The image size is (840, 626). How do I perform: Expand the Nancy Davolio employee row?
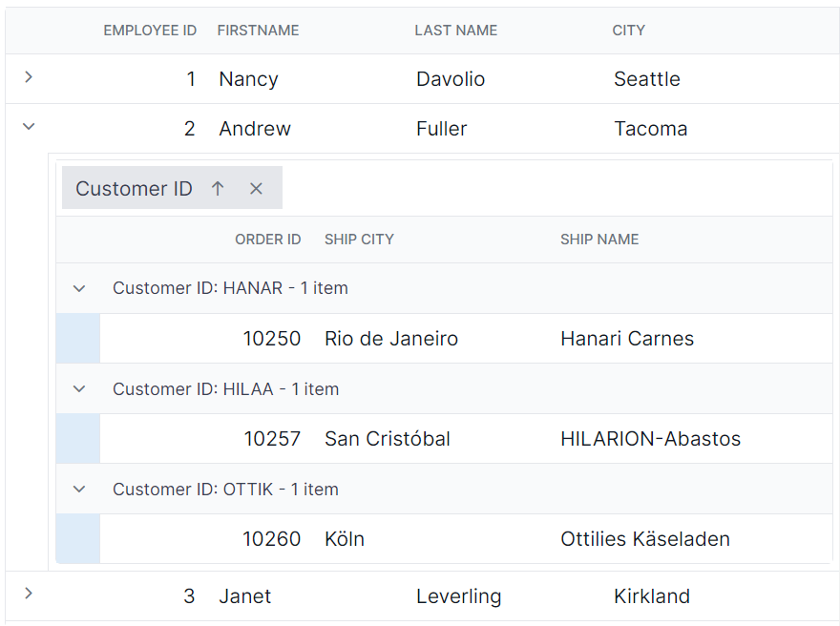coord(29,77)
